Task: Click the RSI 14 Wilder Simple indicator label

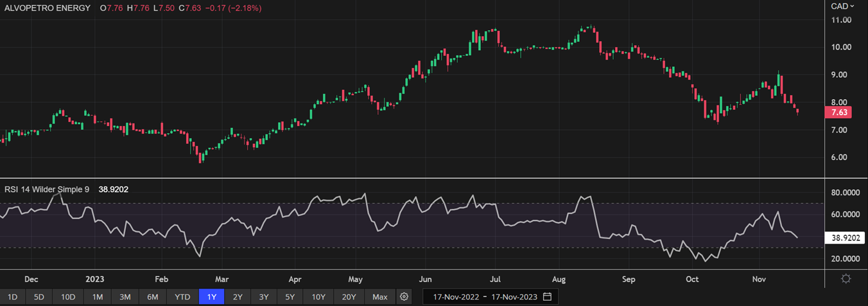Action: click(x=47, y=190)
